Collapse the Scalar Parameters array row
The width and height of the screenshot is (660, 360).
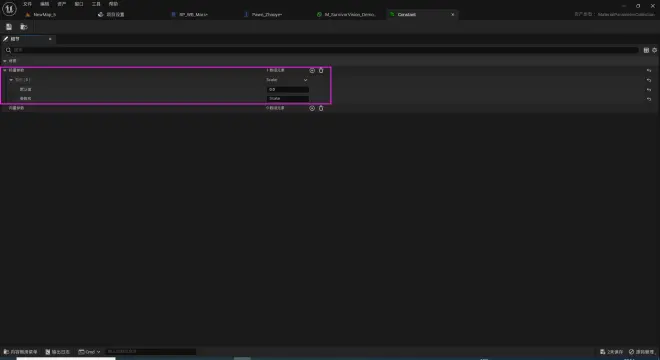point(5,70)
